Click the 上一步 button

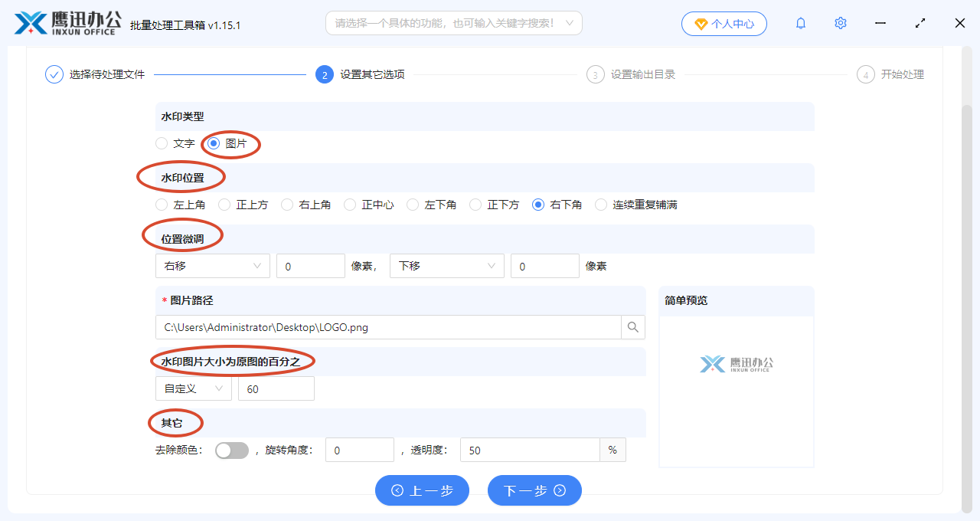(x=422, y=490)
